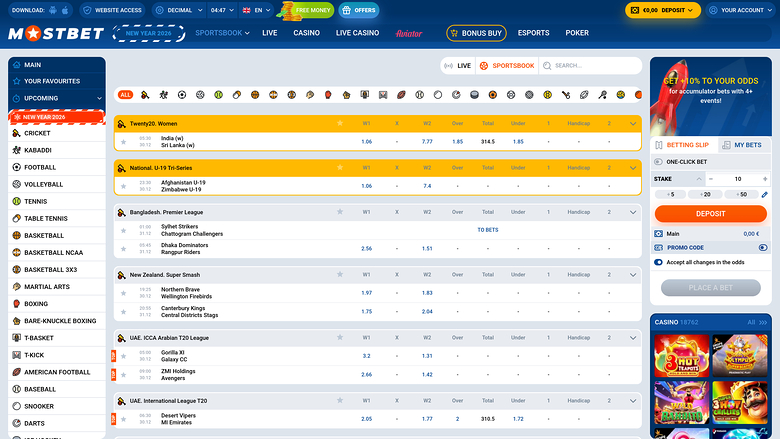
Task: Click the Boxing glove icon in sidebar
Action: coord(16,303)
